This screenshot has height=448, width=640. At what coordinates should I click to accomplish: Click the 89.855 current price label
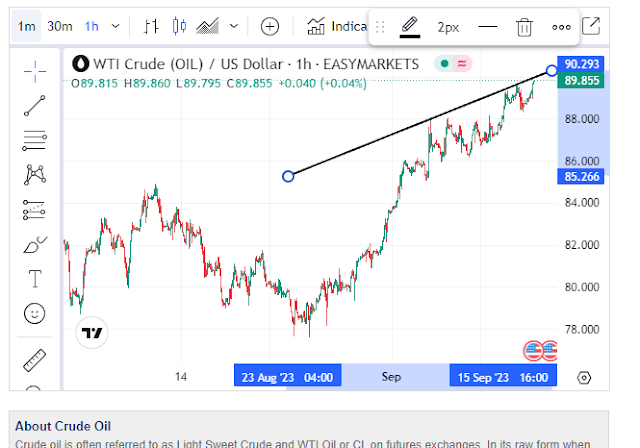(581, 80)
